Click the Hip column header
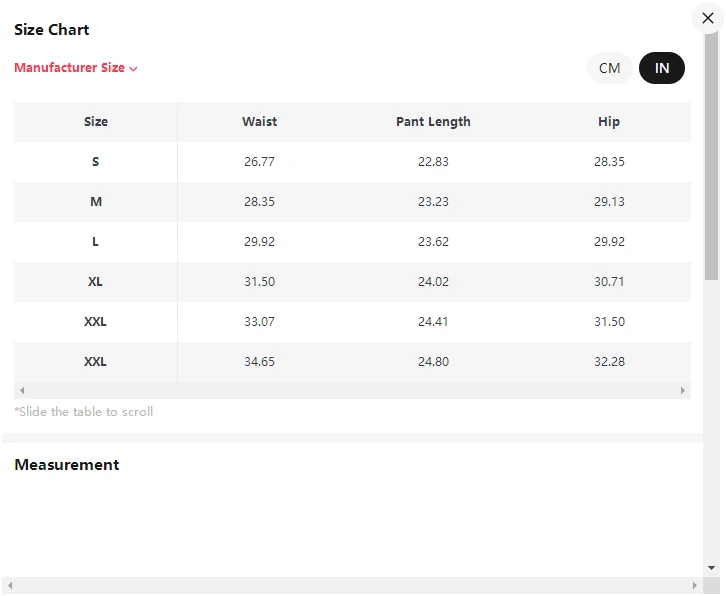This screenshot has height=596, width=726. 608,122
